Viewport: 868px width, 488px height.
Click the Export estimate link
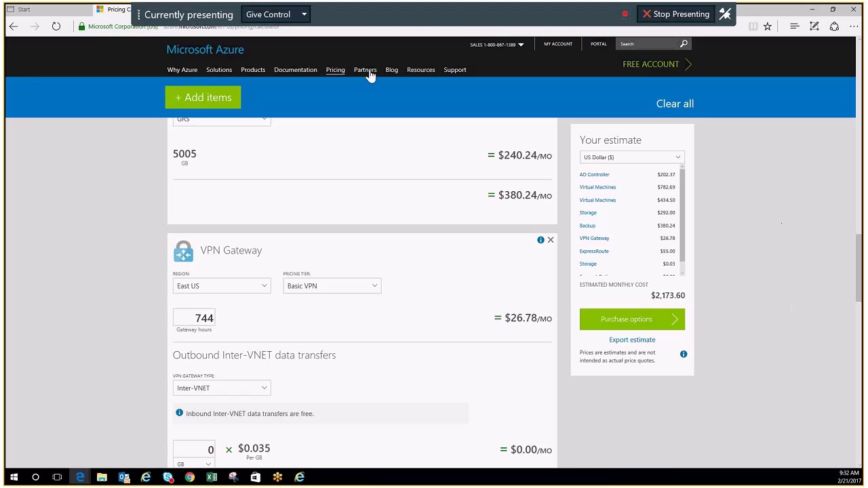(632, 340)
